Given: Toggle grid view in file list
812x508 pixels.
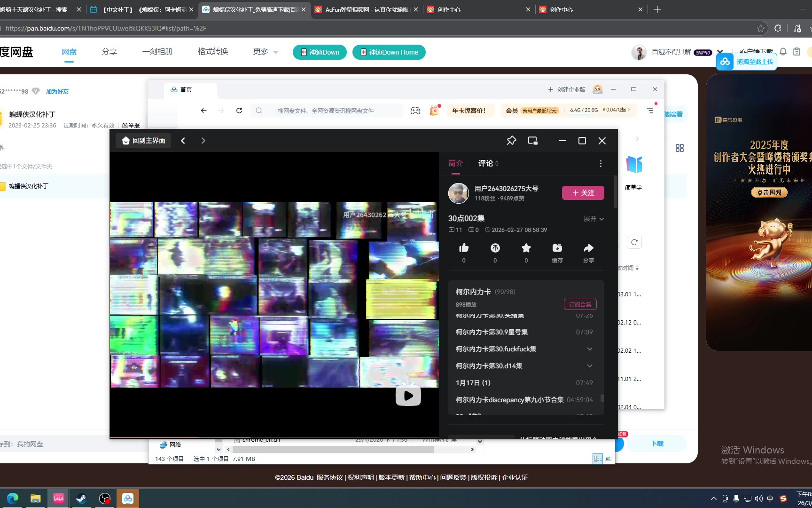Looking at the screenshot, I should click(679, 148).
